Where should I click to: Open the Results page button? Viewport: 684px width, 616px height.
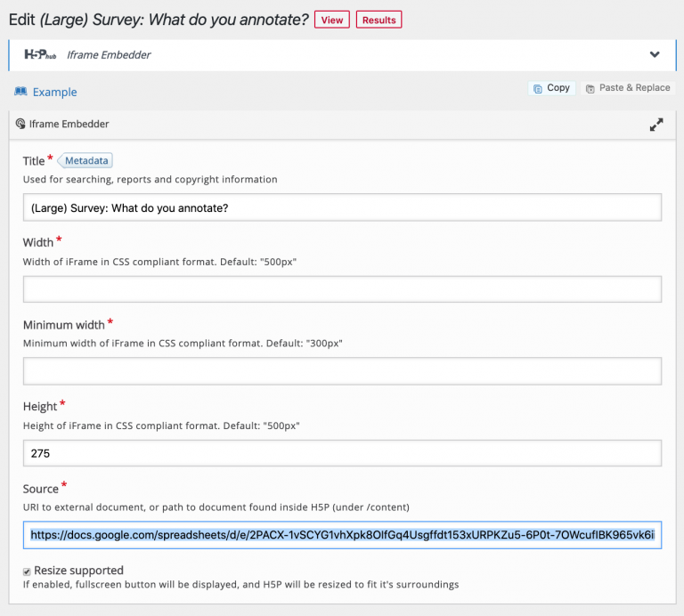pyautogui.click(x=379, y=20)
